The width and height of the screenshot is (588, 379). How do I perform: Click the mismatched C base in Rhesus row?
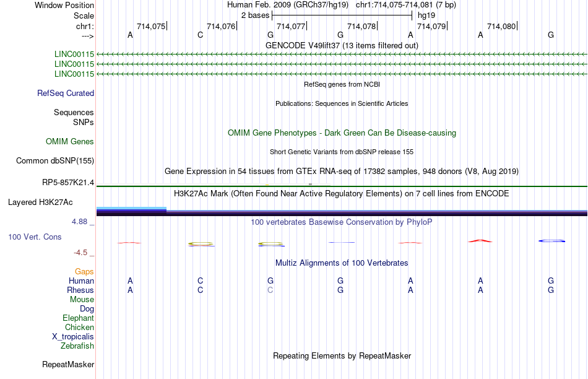click(x=270, y=290)
